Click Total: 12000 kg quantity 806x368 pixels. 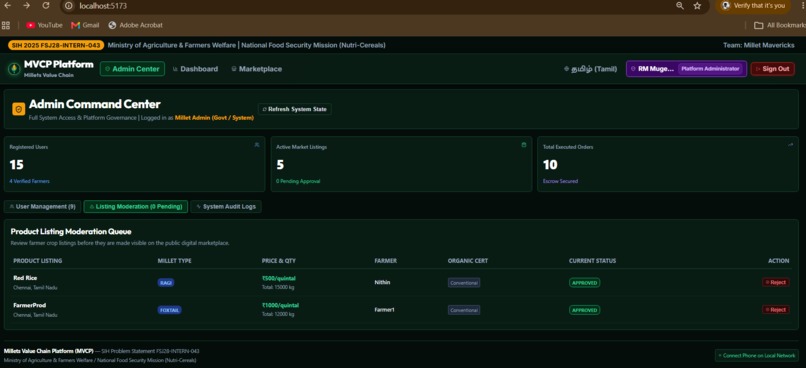pos(278,315)
